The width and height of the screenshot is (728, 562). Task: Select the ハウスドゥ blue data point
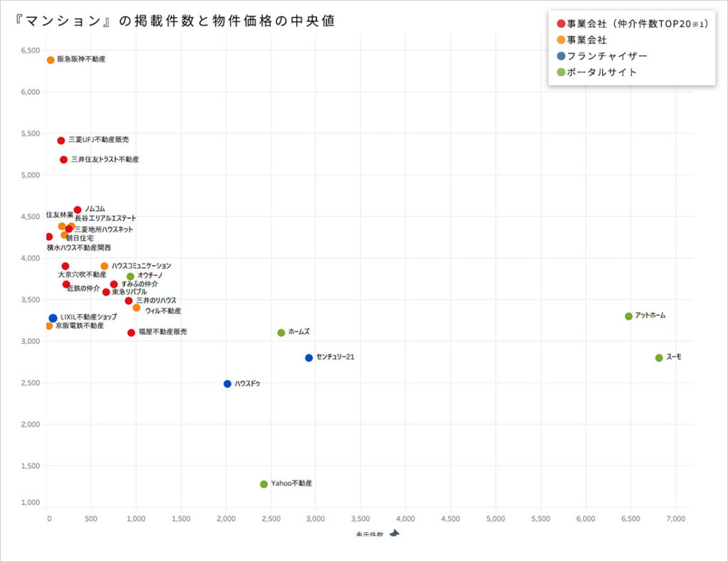point(227,384)
